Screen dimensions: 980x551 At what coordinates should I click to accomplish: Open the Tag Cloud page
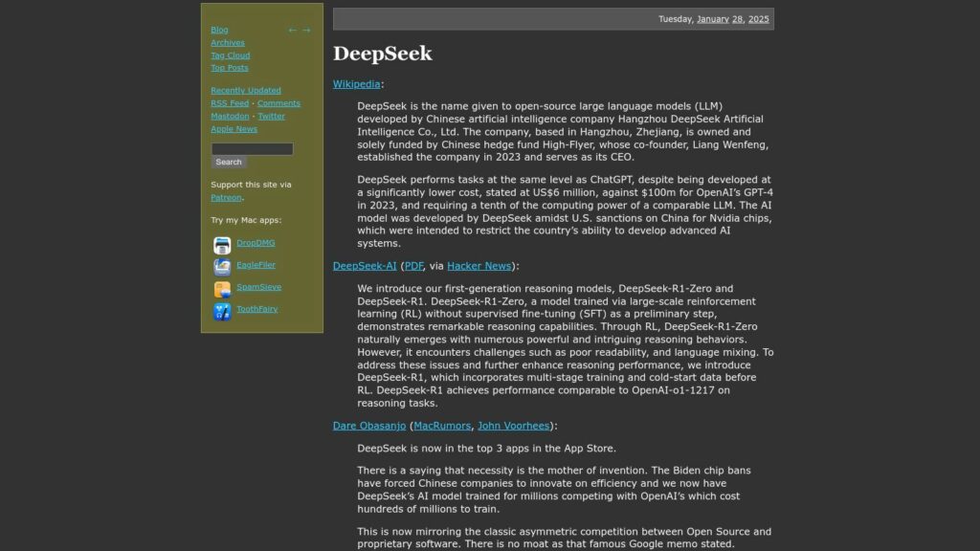pos(230,55)
